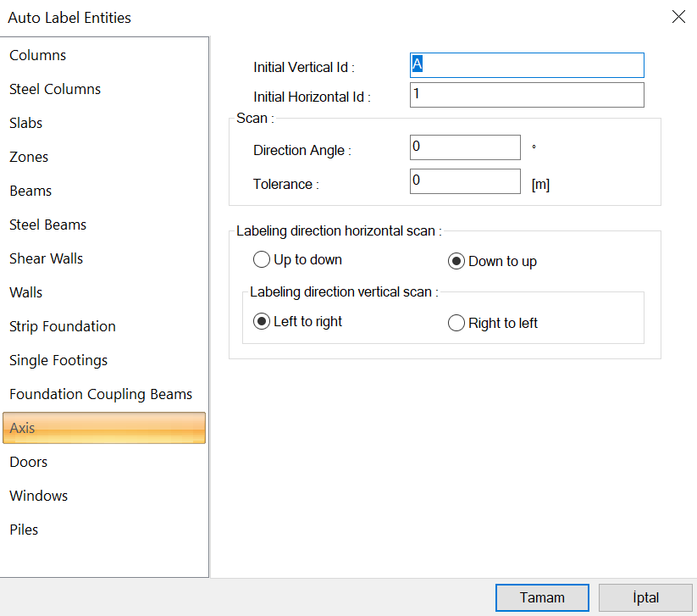This screenshot has height=616, width=697.
Task: Focus the Initial Horizontal Id input
Action: tap(526, 95)
